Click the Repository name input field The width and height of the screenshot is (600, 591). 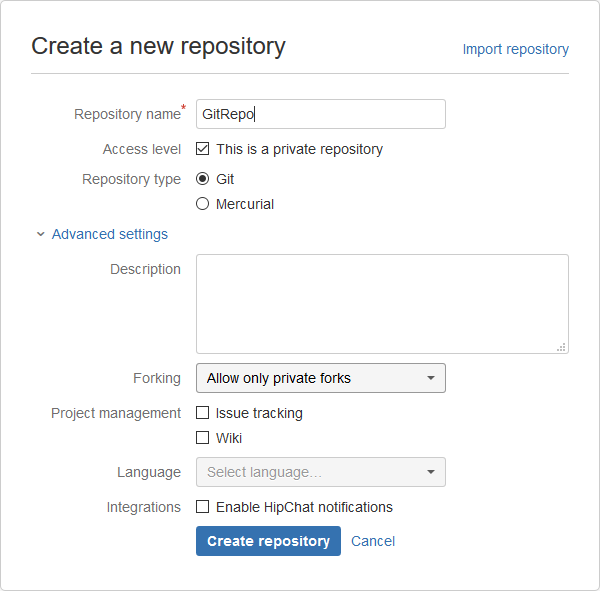pos(320,114)
